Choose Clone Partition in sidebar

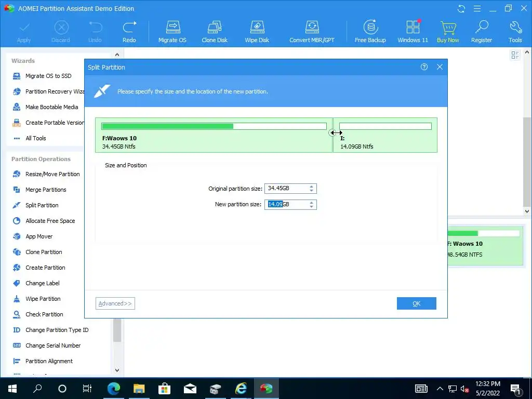tap(37, 252)
